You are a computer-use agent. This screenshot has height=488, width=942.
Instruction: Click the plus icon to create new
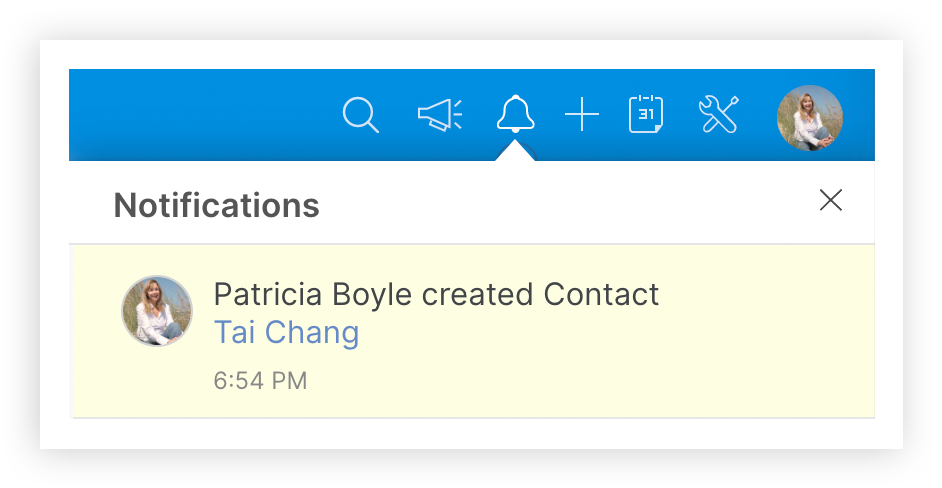pyautogui.click(x=581, y=115)
